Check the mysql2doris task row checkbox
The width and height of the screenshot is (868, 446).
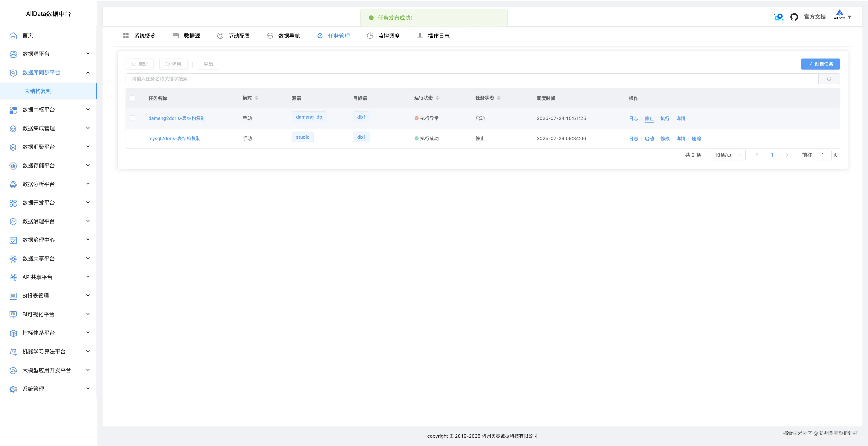pos(132,139)
